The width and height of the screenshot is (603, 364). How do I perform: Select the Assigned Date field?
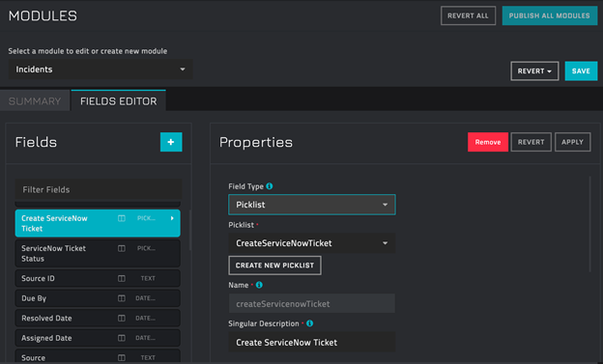(x=98, y=338)
